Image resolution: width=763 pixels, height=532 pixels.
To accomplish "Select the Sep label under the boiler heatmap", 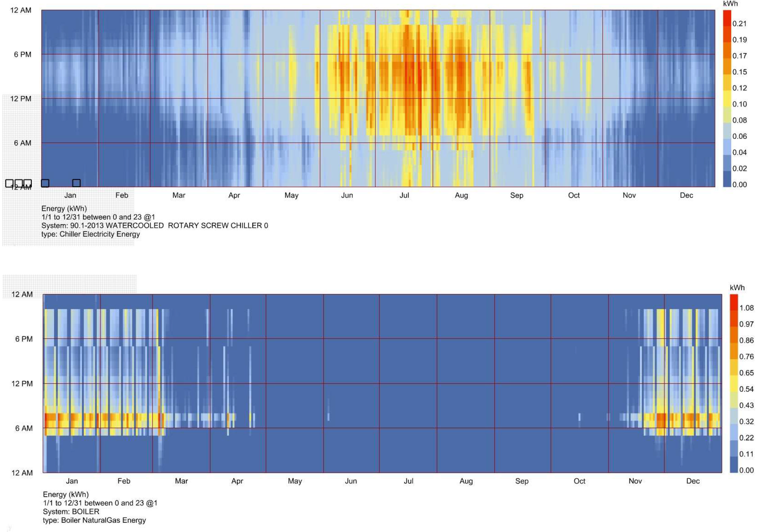I will (522, 481).
